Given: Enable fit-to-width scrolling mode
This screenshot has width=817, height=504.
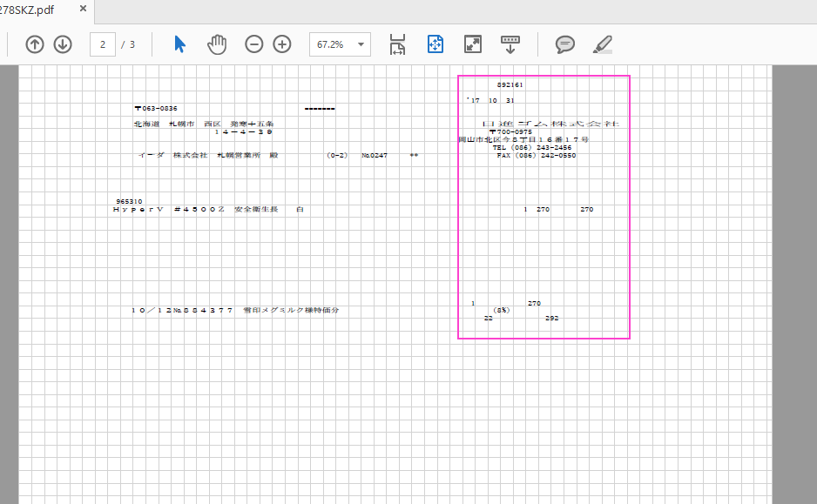Looking at the screenshot, I should (x=398, y=44).
